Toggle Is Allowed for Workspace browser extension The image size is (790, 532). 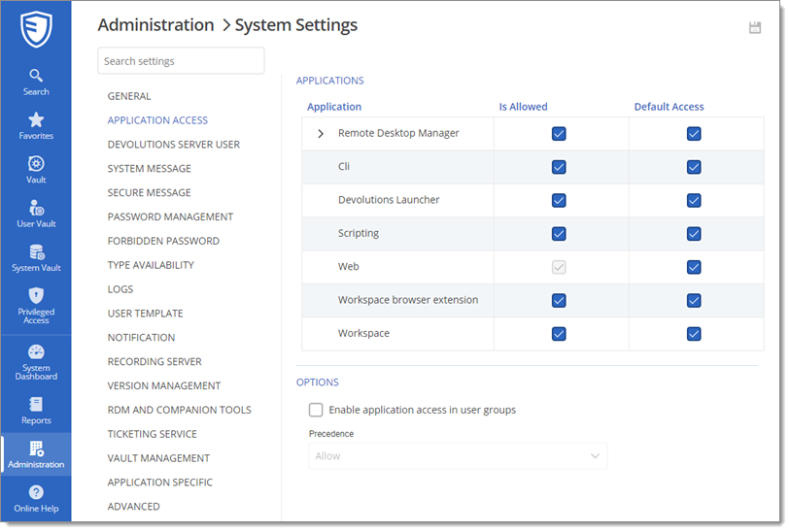point(559,301)
